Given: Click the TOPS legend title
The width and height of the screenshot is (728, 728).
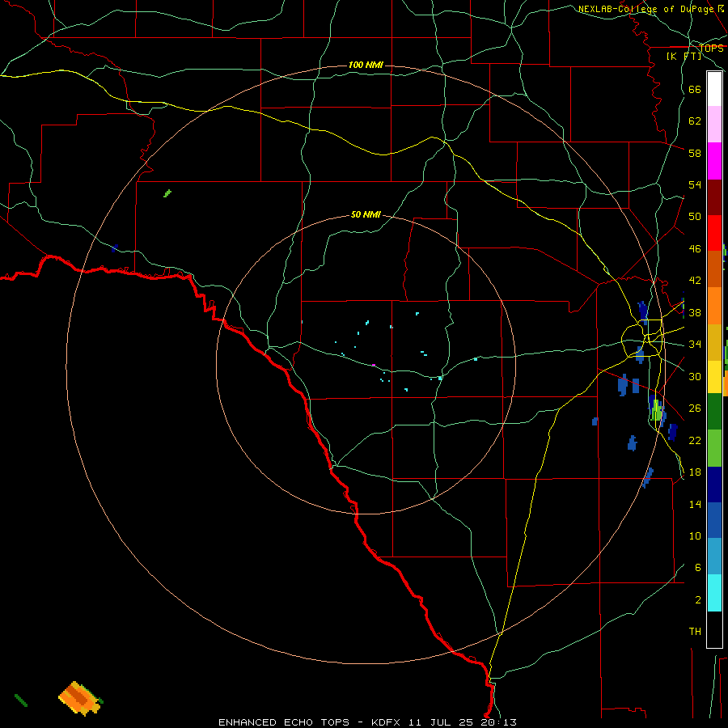Looking at the screenshot, I should tap(711, 49).
